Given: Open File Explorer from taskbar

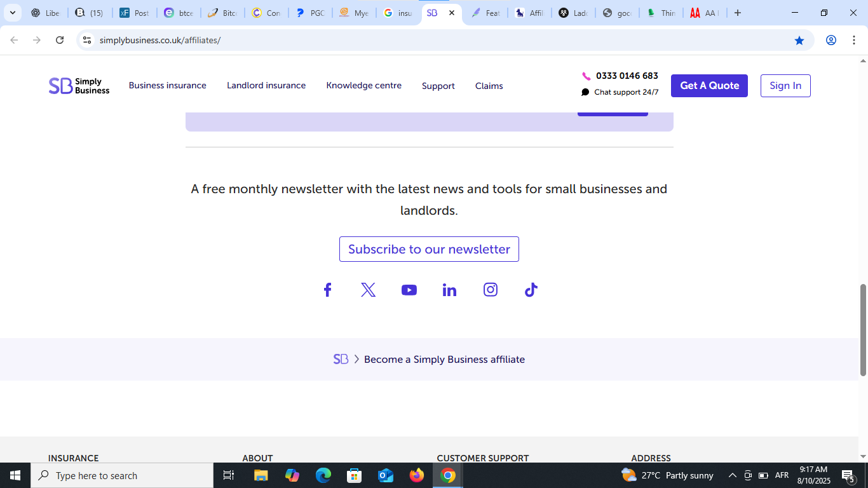Looking at the screenshot, I should click(261, 475).
